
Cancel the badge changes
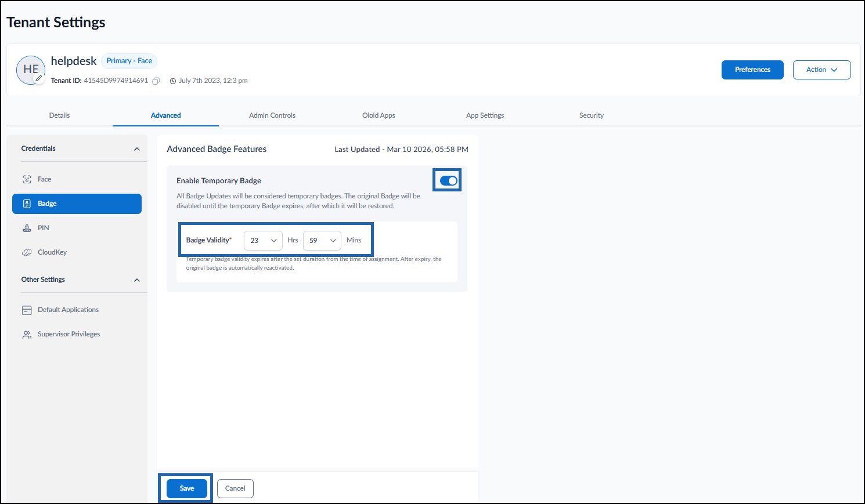235,488
